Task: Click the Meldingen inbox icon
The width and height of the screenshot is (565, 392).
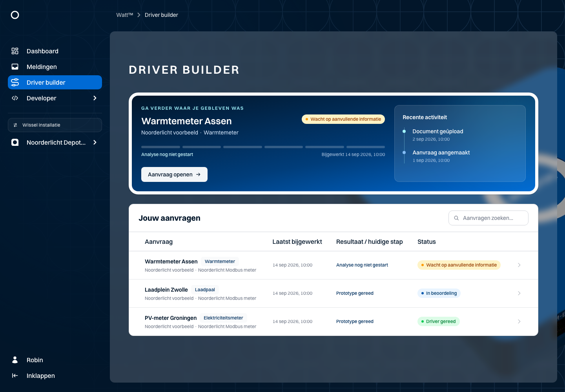Action: tap(15, 67)
